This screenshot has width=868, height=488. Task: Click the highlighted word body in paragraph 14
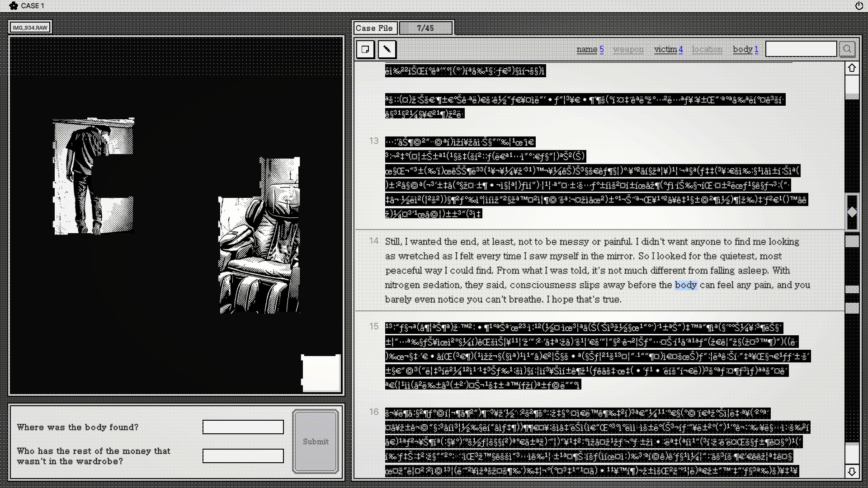click(x=686, y=285)
